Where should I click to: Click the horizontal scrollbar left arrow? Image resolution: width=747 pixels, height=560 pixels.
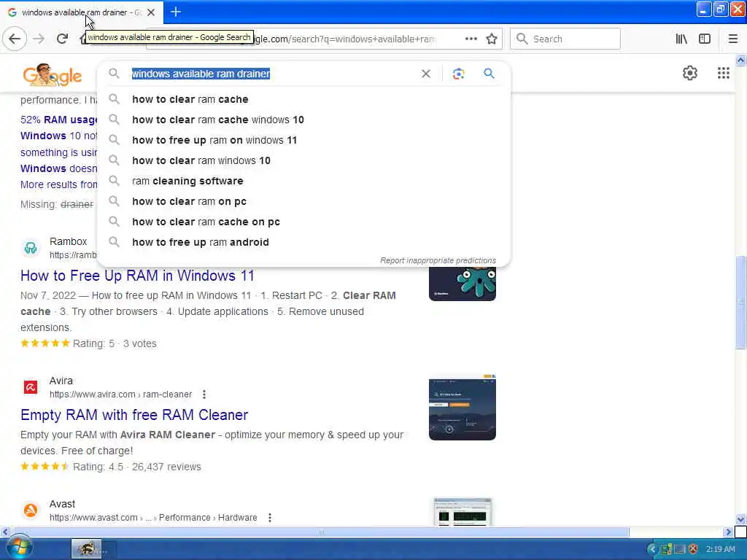tap(5, 532)
